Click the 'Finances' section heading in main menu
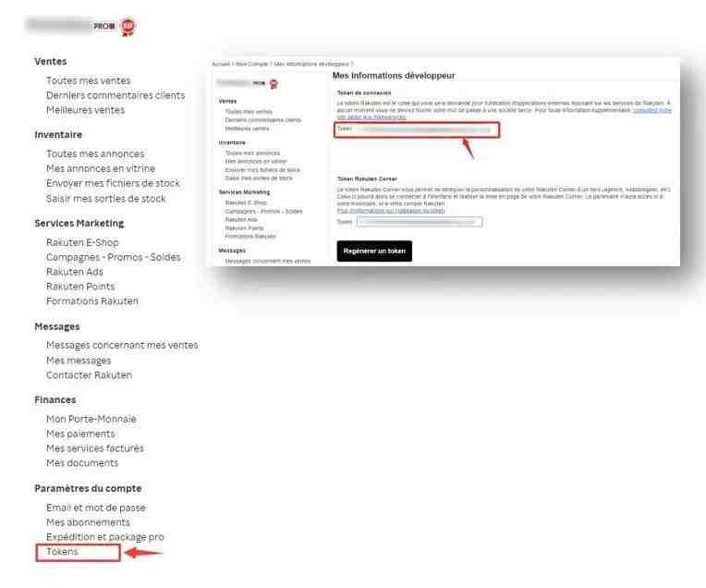The height and width of the screenshot is (588, 706). click(x=55, y=400)
